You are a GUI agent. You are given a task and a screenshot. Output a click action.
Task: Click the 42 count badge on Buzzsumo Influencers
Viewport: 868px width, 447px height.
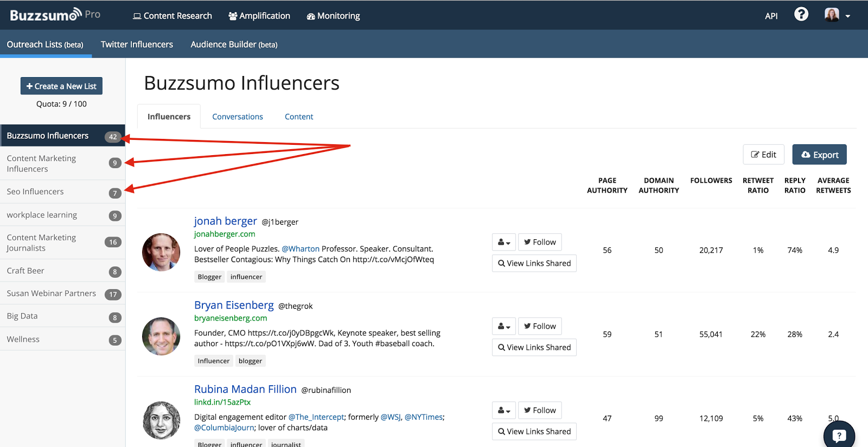coord(113,137)
